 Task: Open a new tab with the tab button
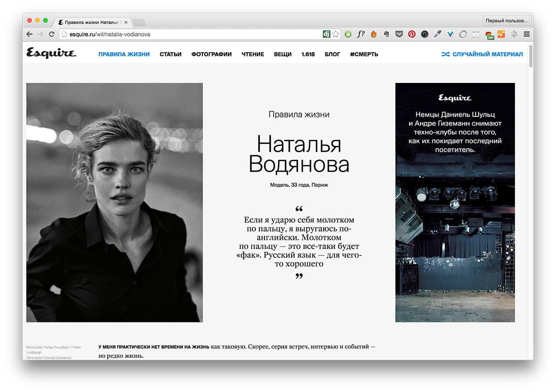(139, 23)
